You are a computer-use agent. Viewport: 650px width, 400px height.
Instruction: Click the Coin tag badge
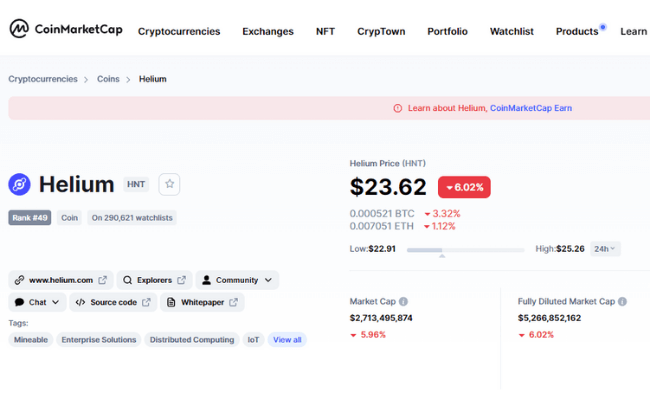coord(69,218)
